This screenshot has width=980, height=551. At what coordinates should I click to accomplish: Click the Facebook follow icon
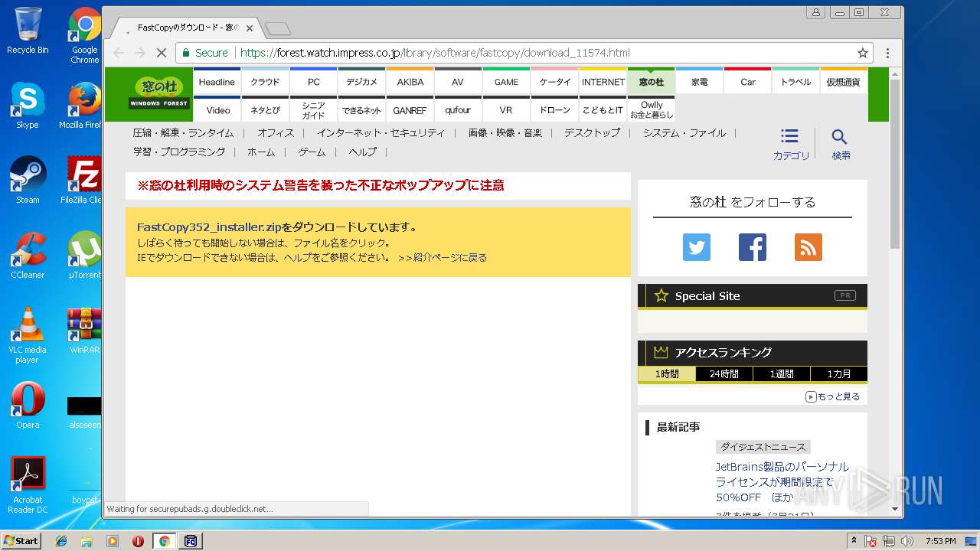click(x=753, y=247)
